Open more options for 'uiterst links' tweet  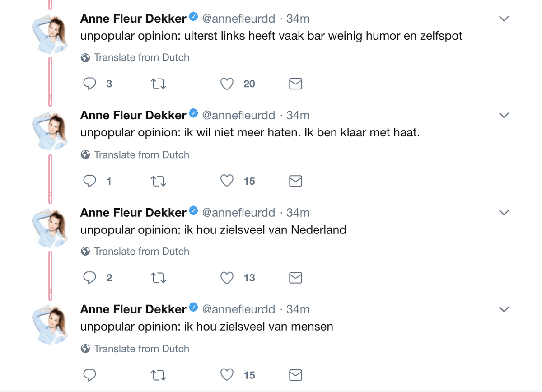[504, 19]
